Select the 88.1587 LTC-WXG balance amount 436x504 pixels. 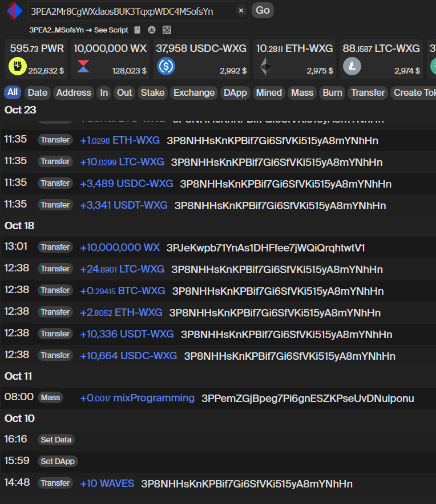(x=381, y=48)
